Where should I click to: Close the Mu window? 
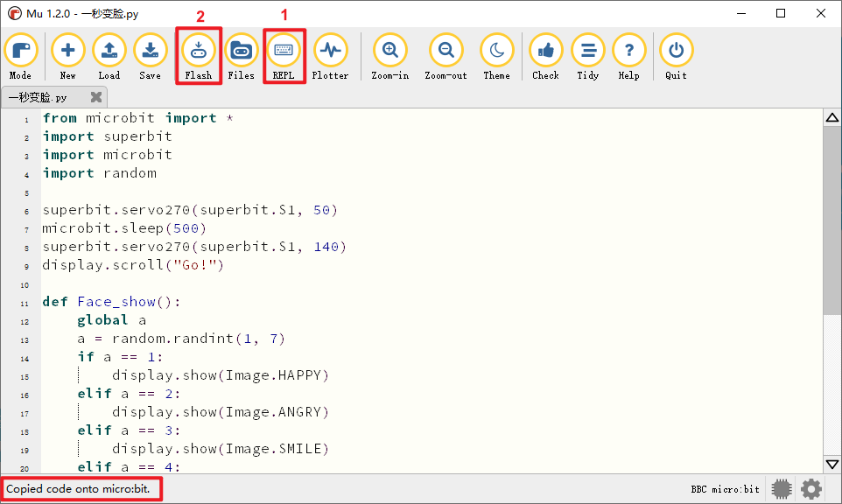click(x=821, y=13)
